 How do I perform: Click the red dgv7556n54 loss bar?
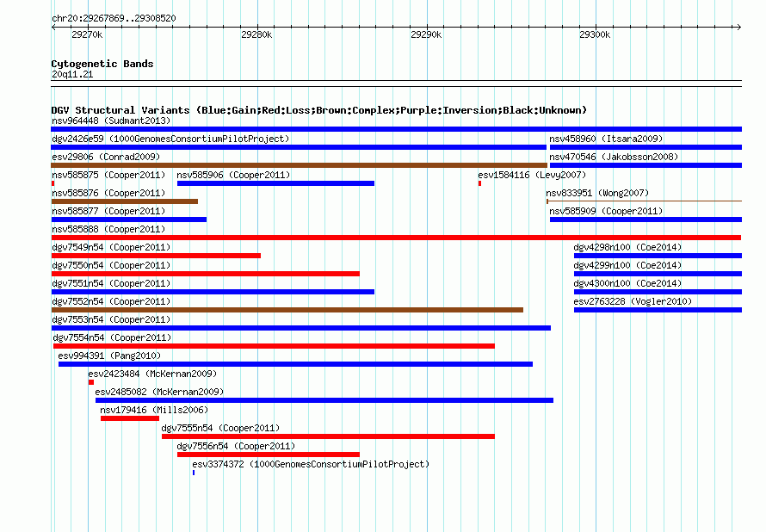tap(269, 455)
